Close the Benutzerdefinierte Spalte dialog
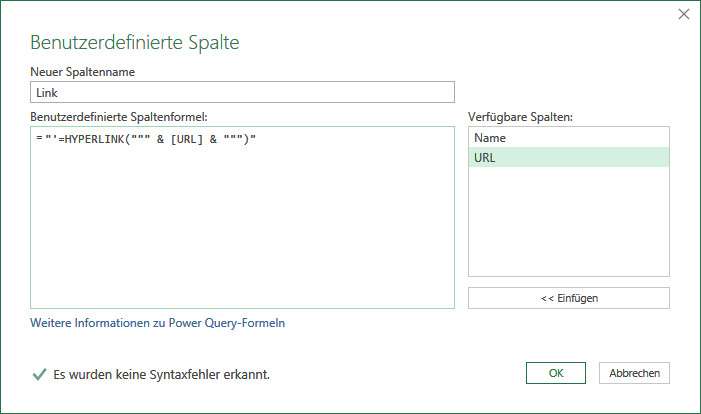 684,14
